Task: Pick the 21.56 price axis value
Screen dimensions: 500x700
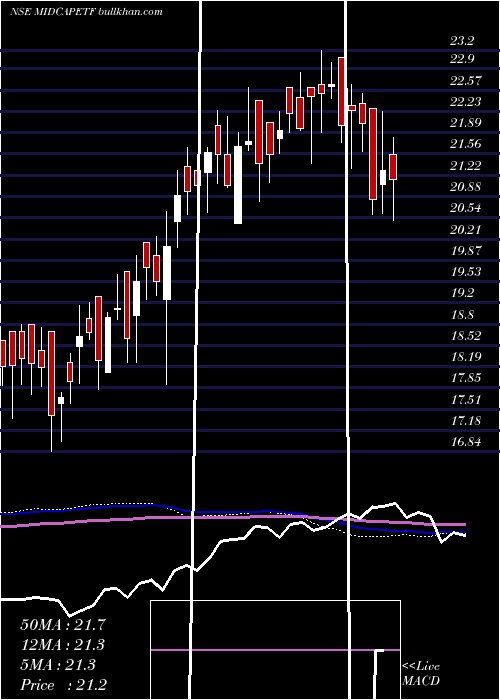Action: 466,144
